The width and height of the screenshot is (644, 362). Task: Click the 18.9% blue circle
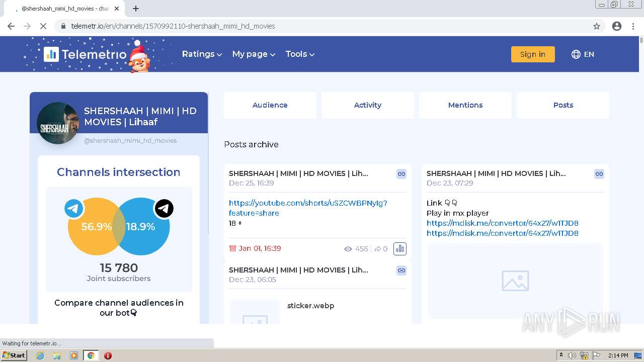pos(141,227)
